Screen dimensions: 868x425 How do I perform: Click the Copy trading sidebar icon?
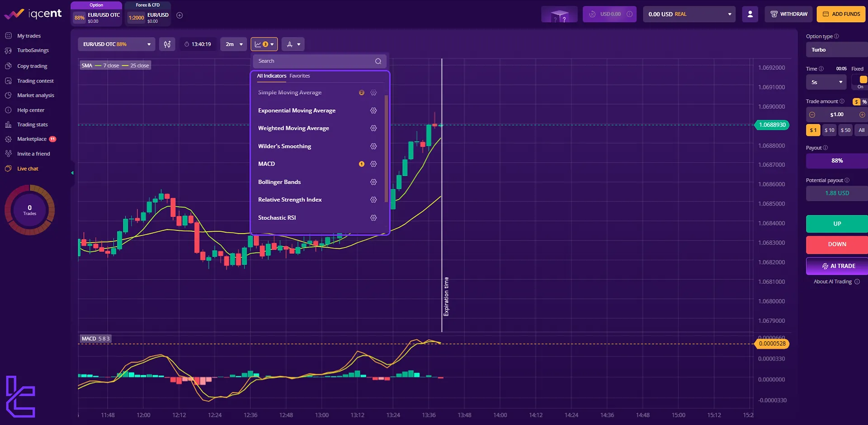(8, 66)
